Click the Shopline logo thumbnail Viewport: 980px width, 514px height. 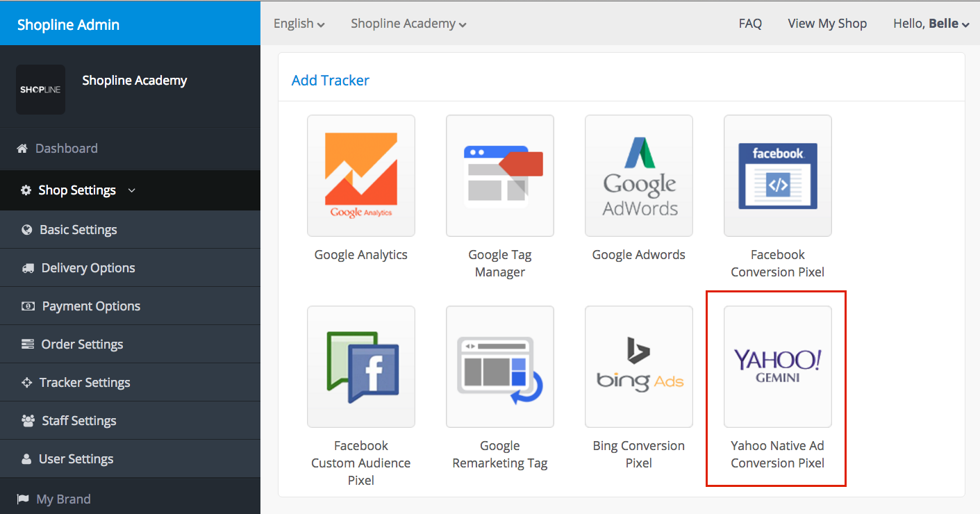pyautogui.click(x=40, y=90)
